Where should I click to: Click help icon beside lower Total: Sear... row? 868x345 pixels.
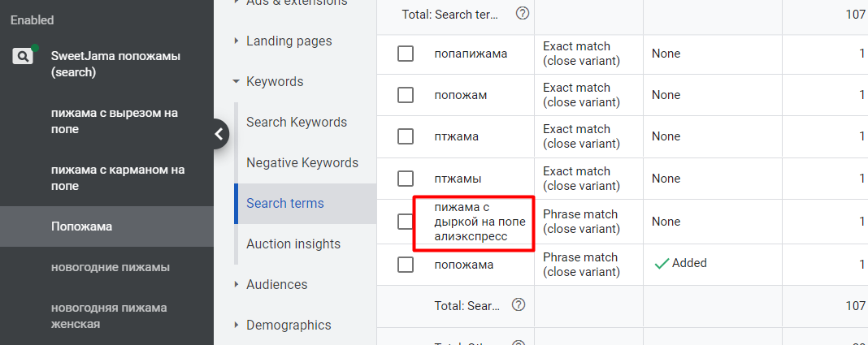(x=519, y=305)
